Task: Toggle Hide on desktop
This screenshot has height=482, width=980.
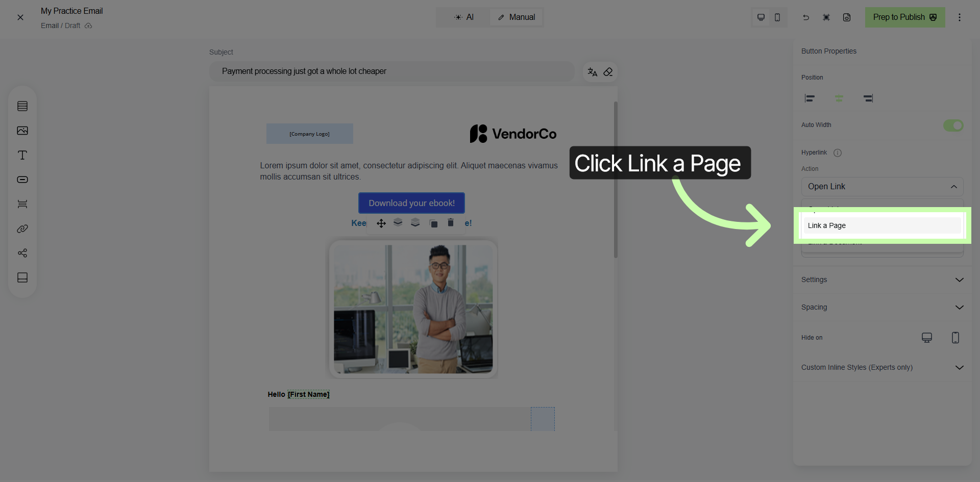Action: (927, 338)
